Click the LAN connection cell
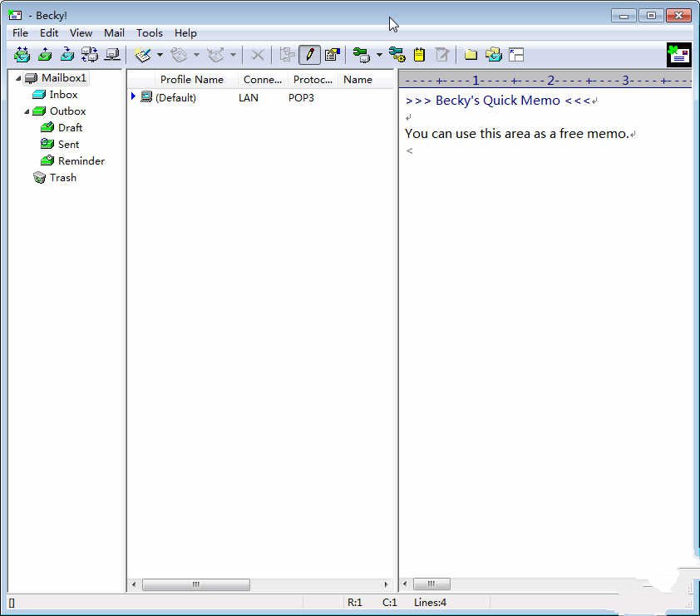Screen dimensions: 700x616 [249, 98]
